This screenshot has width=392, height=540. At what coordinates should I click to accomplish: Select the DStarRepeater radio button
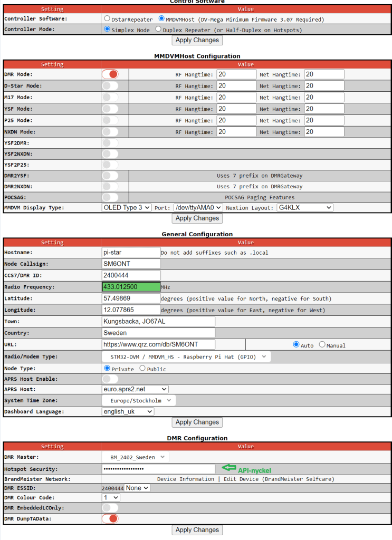click(108, 19)
